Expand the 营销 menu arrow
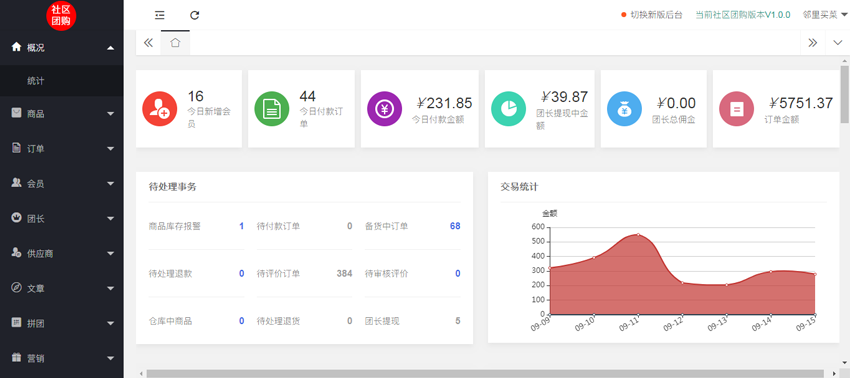Image resolution: width=850 pixels, height=378 pixels. pyautogui.click(x=111, y=358)
